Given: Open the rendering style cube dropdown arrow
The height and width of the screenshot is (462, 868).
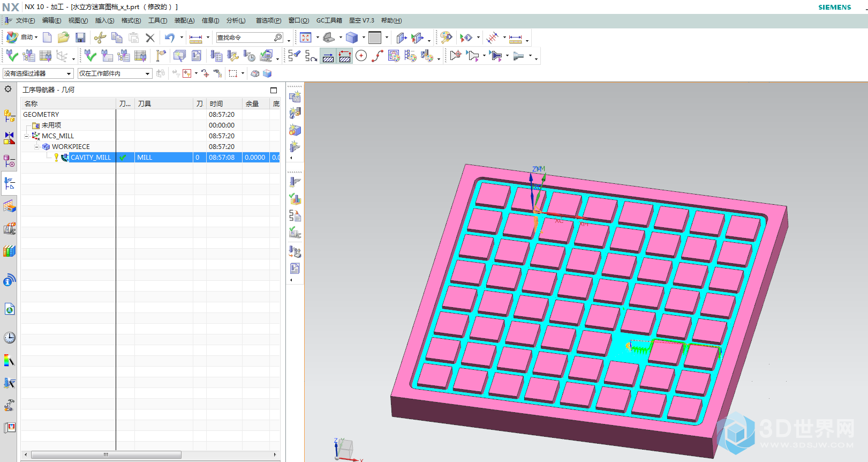Looking at the screenshot, I should coord(363,38).
